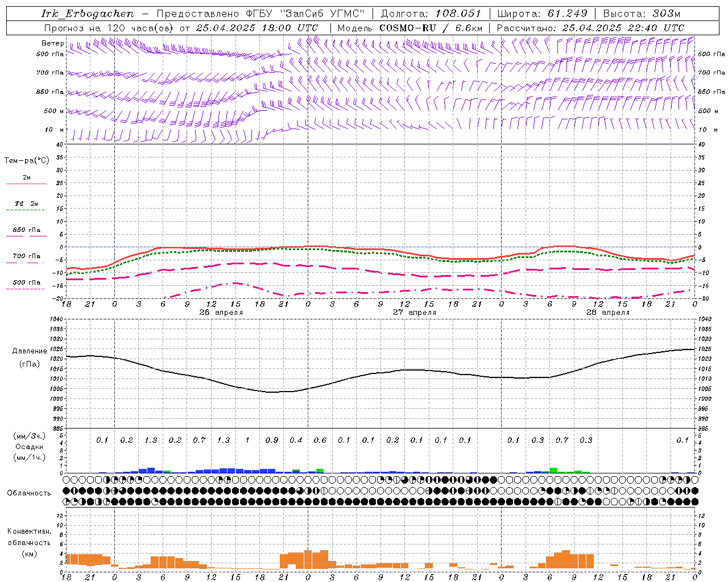Click 'Рассчитано: 25.04.2025 22:40 UTC' timestamp

point(590,28)
